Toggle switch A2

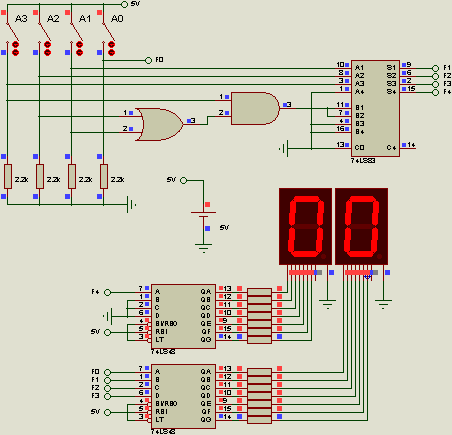pos(44,33)
